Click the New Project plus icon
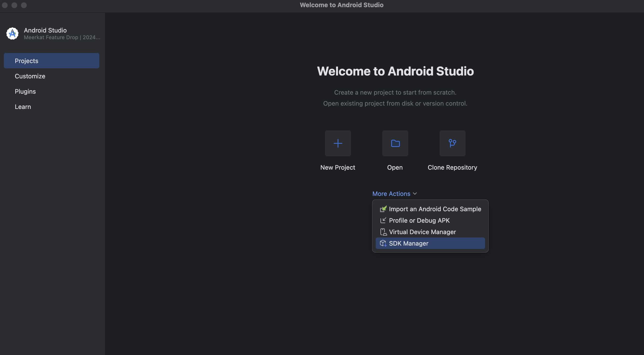The image size is (644, 355). (x=338, y=143)
